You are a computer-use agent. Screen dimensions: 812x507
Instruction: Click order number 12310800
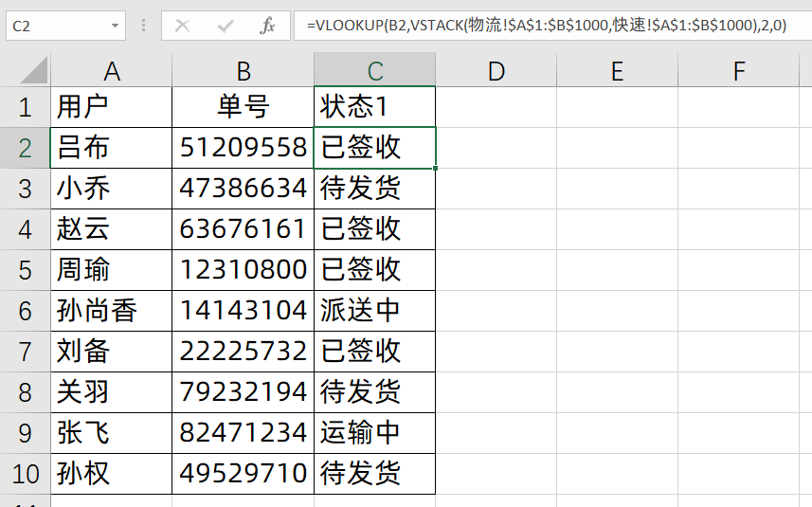(243, 270)
